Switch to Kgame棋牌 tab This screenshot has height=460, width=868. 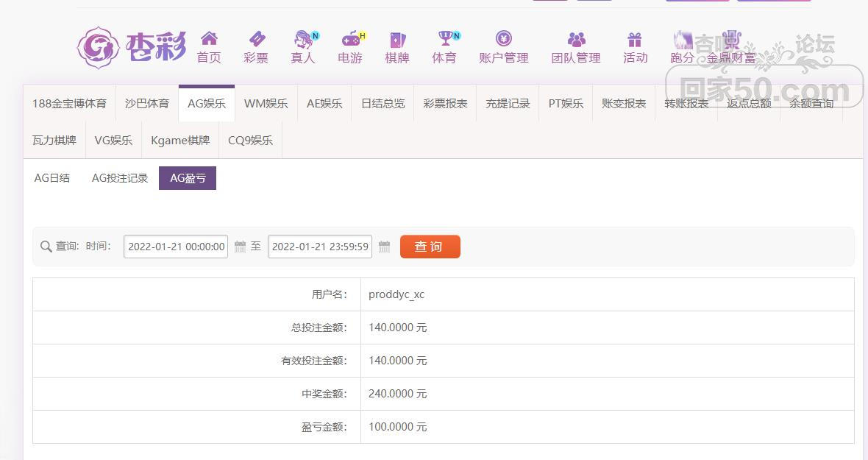[x=180, y=141]
